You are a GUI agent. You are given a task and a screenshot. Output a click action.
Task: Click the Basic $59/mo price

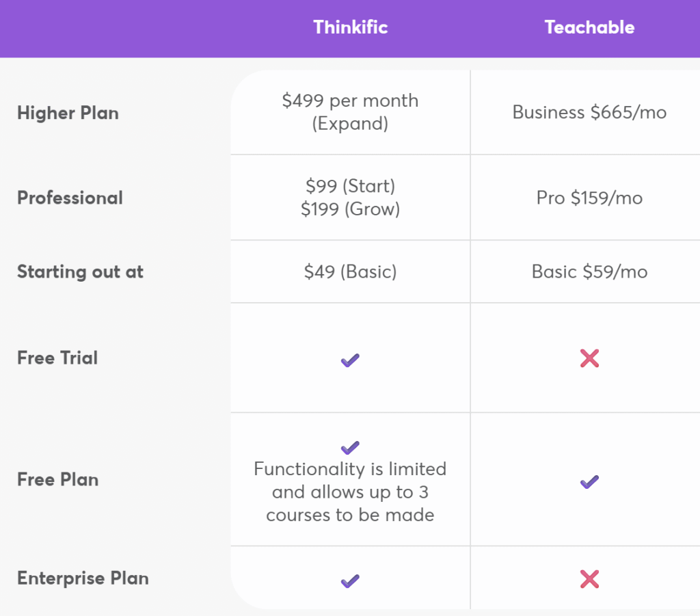(x=589, y=271)
